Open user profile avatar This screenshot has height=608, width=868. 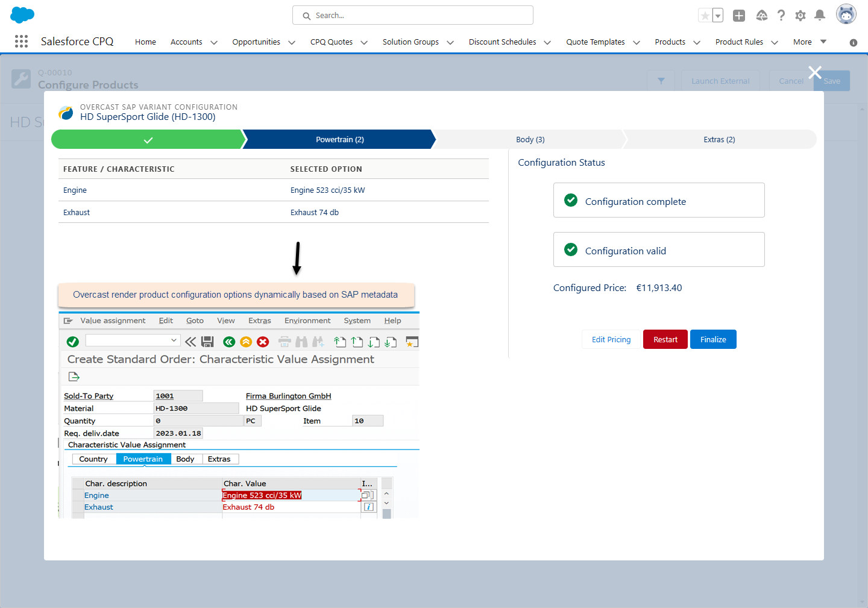(x=846, y=14)
